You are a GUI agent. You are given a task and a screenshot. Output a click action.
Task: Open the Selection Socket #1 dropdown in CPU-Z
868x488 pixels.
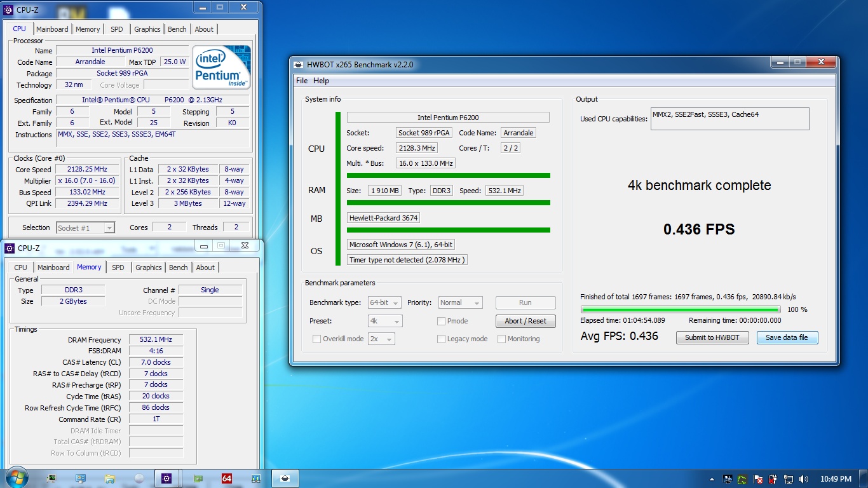click(x=86, y=227)
